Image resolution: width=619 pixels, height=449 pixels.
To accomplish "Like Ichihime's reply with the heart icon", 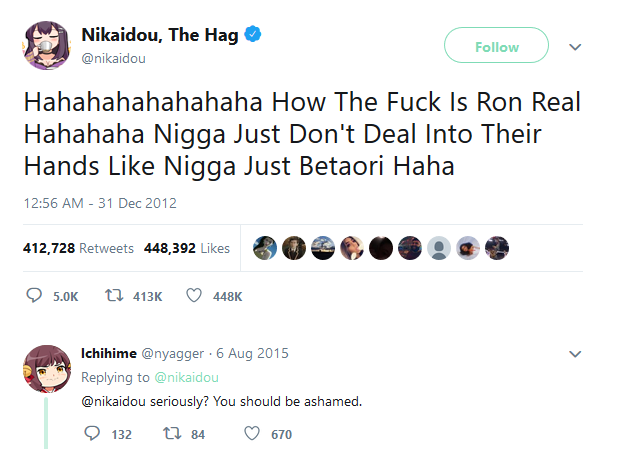I will [x=253, y=434].
